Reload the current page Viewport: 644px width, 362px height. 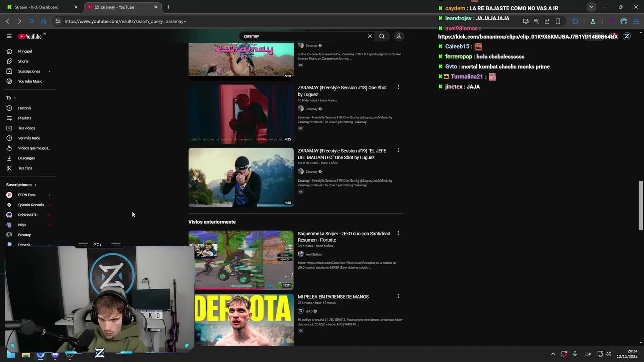point(31,21)
